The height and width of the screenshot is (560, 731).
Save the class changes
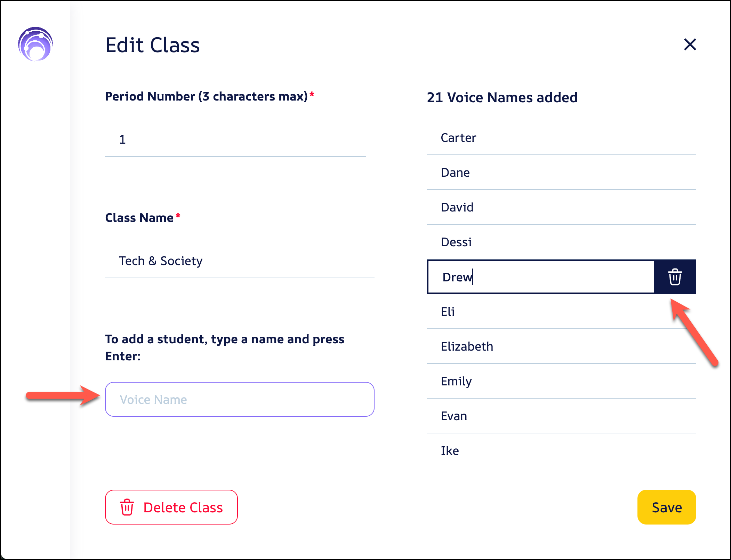[666, 507]
